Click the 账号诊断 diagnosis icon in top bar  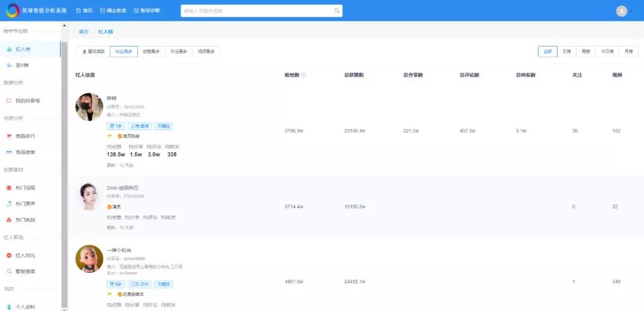click(137, 11)
